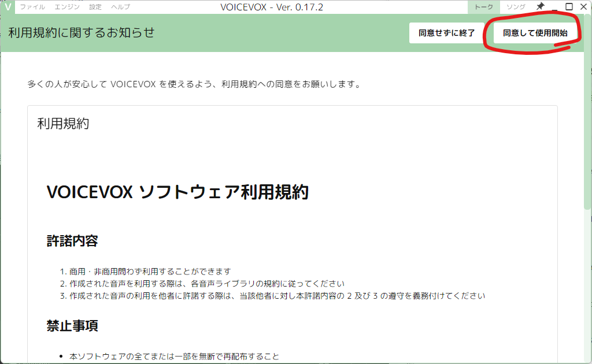Viewport: 592px width, 364px height.
Task: Open the ファイル menu
Action: tap(32, 7)
